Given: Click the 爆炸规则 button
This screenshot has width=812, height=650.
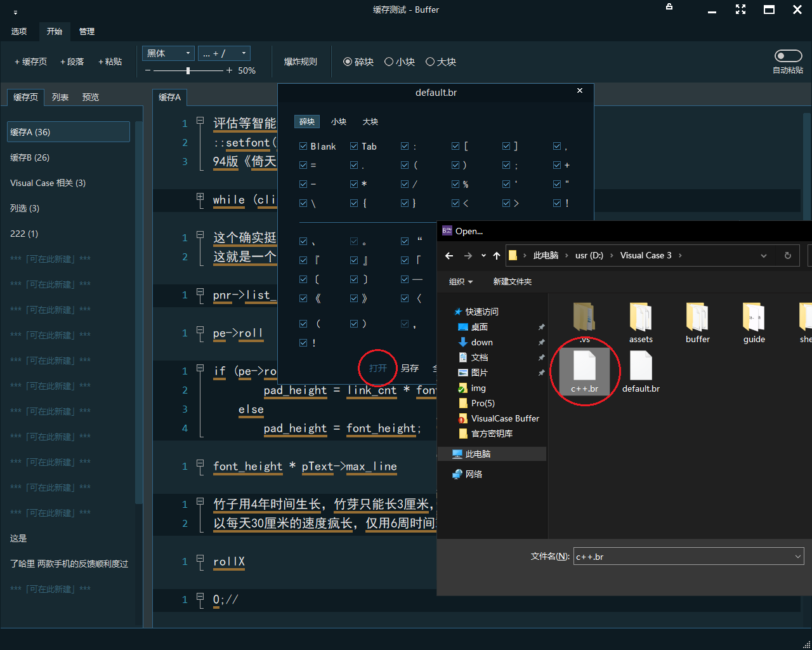Looking at the screenshot, I should click(x=301, y=62).
